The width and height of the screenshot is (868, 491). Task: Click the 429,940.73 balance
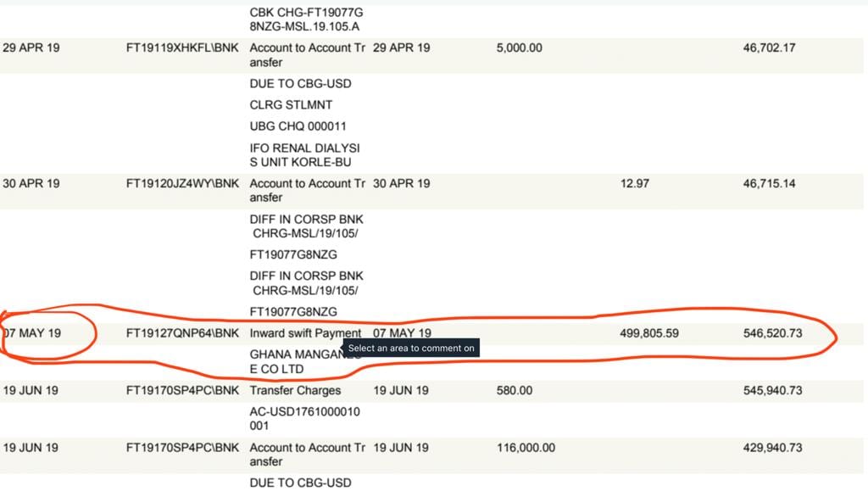(x=772, y=447)
